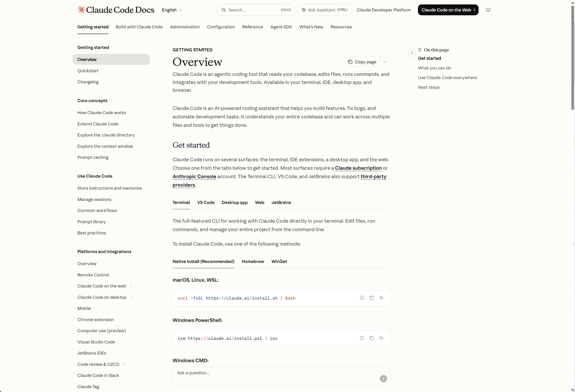
Task: Open the Agent SDK navigation tab
Action: point(281,27)
